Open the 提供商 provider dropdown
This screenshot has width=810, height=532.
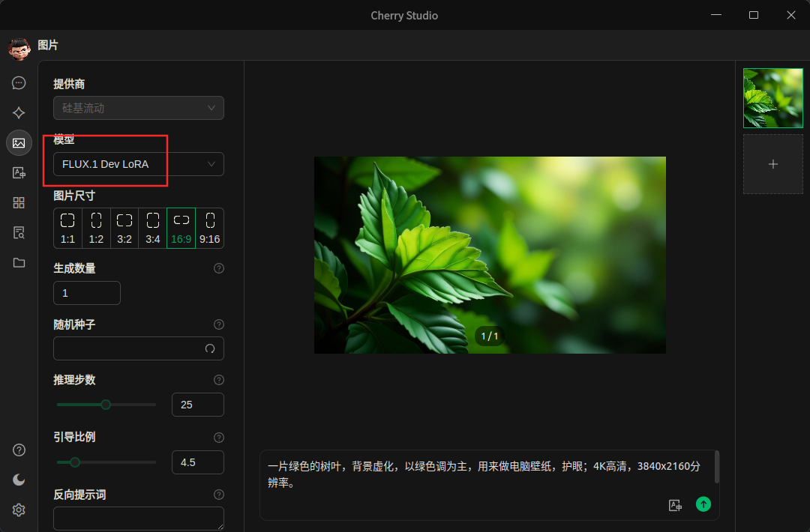pos(139,108)
